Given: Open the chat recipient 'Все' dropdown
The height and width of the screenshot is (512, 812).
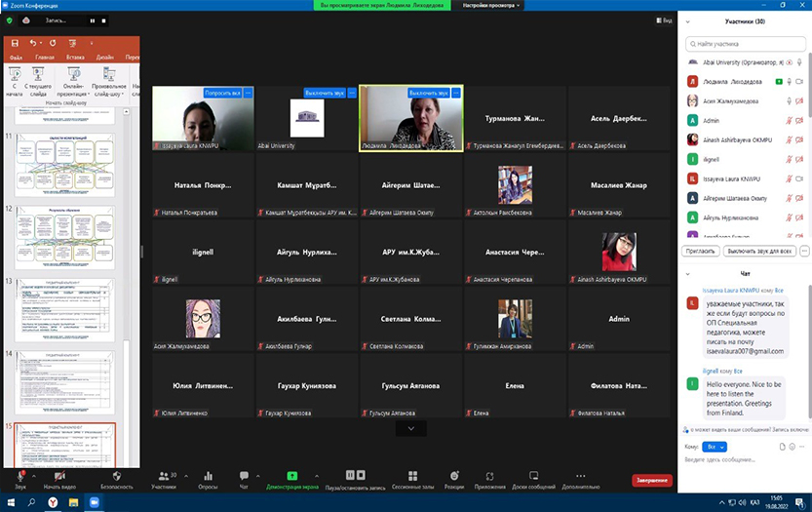Looking at the screenshot, I should coord(715,447).
